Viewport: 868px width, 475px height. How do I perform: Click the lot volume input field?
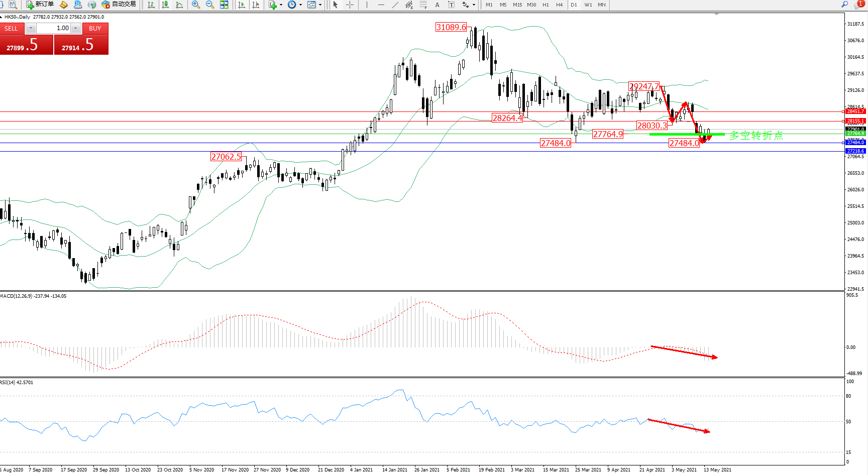53,28
